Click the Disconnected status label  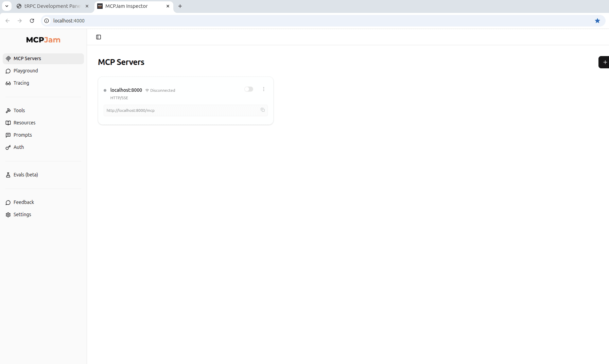tap(160, 90)
